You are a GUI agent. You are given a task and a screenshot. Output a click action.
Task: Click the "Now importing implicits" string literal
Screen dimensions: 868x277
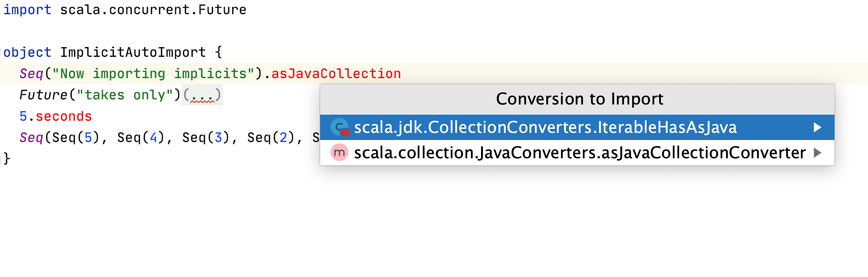pos(153,74)
